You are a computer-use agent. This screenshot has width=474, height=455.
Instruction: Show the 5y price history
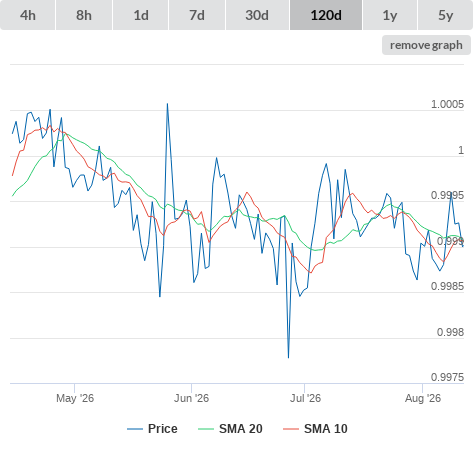coord(445,15)
